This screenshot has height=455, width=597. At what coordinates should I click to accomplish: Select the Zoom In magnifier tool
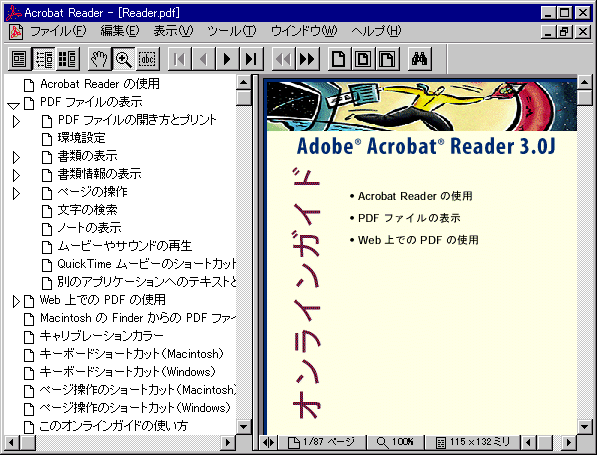[123, 59]
